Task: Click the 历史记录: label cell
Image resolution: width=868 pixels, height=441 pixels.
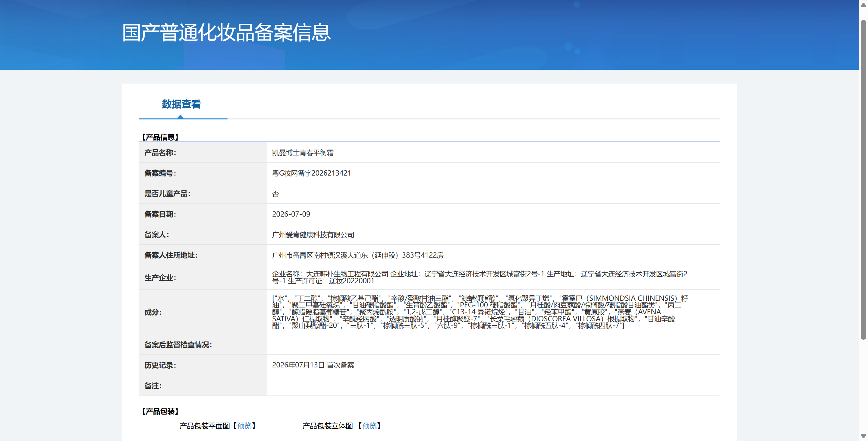Action: point(203,365)
